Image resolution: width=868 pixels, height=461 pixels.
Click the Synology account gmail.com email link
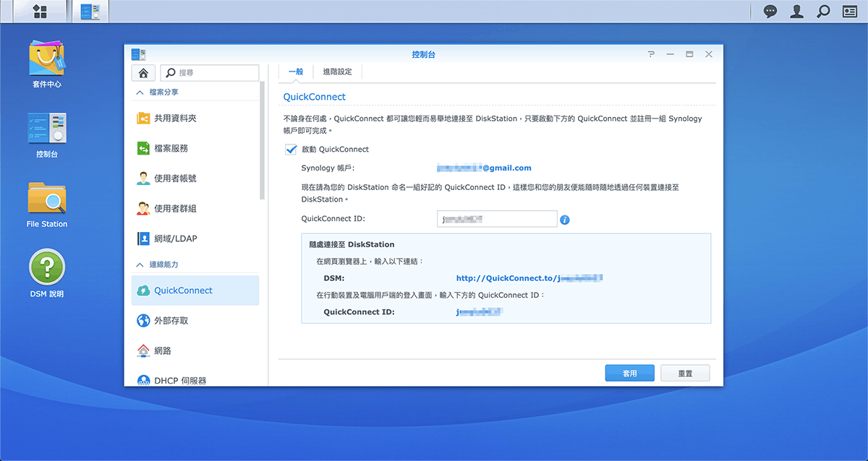(x=485, y=168)
